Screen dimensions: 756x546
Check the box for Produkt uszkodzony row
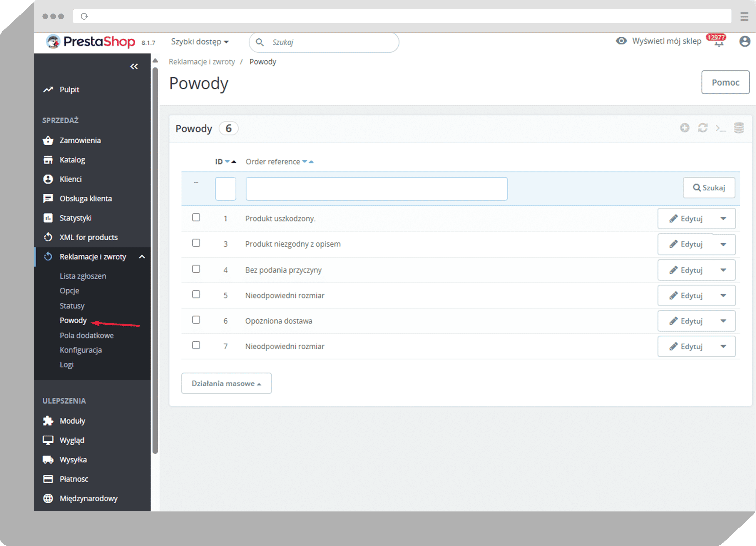pos(196,218)
